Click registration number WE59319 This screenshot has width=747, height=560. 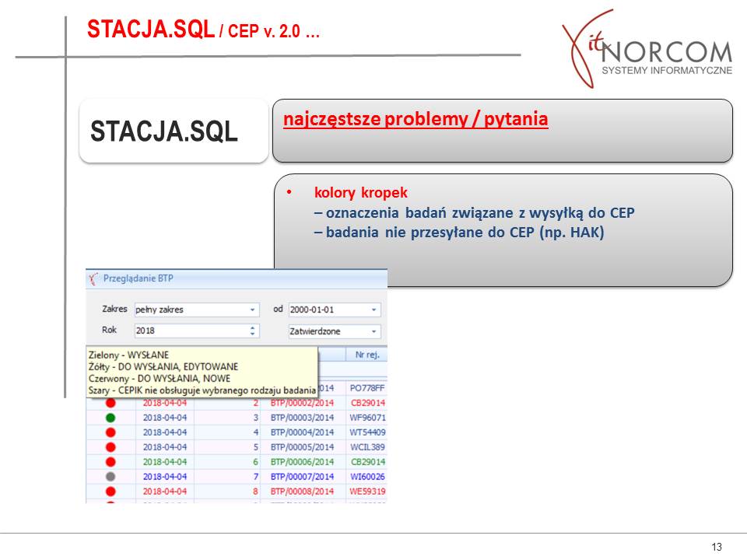coord(367,492)
